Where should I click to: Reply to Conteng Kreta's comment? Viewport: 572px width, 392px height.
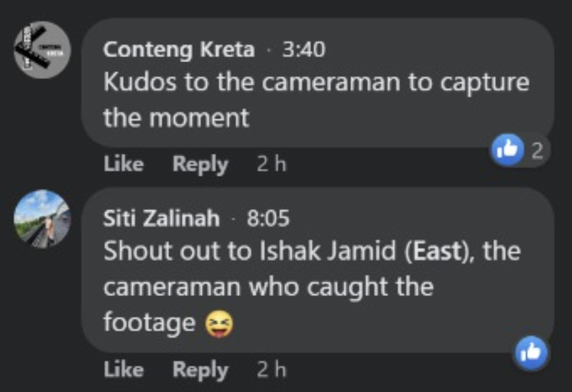click(x=200, y=164)
